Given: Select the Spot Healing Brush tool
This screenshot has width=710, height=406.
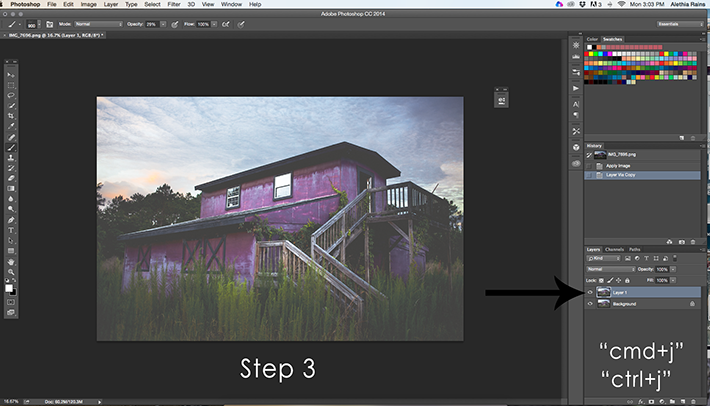Looking at the screenshot, I should click(11, 137).
